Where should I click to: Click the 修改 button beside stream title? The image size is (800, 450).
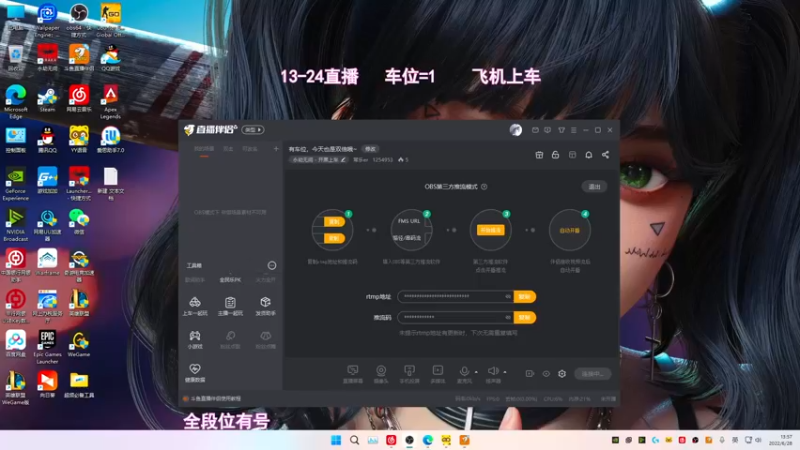point(370,149)
